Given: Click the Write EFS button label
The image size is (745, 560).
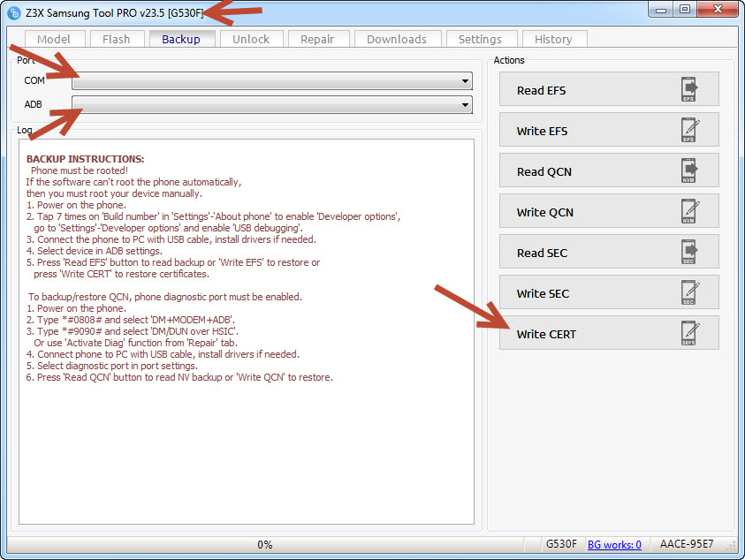Looking at the screenshot, I should click(x=542, y=131).
